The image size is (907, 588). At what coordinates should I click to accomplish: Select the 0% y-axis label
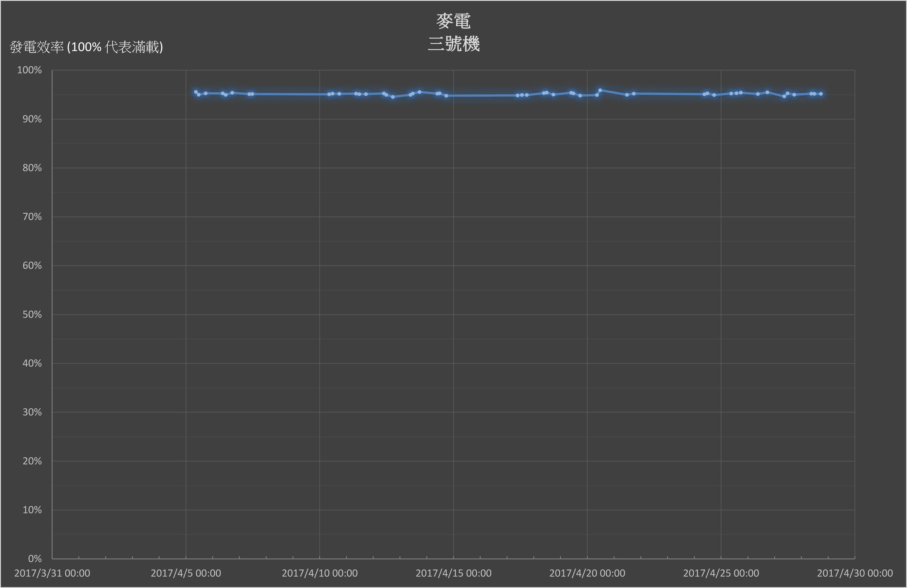tap(35, 558)
